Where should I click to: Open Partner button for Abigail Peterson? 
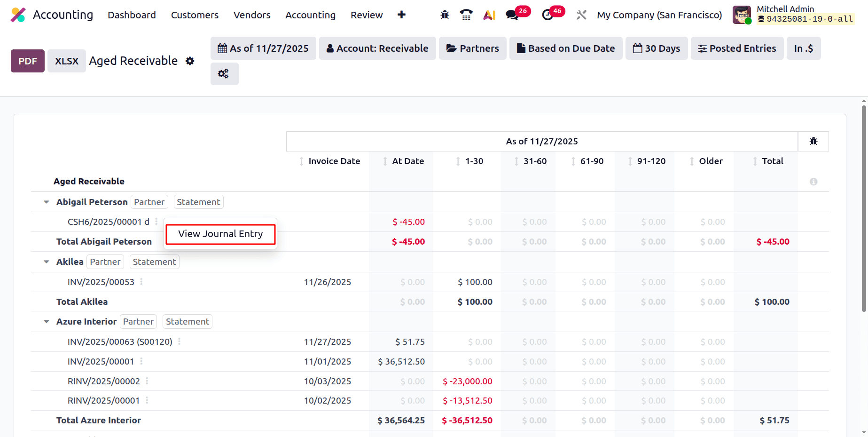pyautogui.click(x=149, y=202)
